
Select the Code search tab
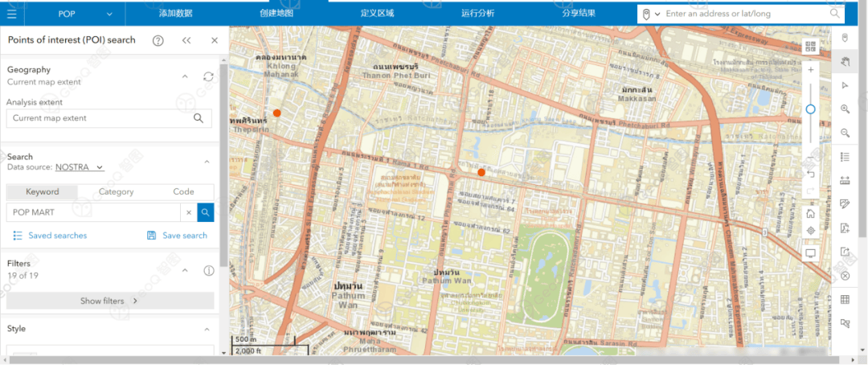click(x=183, y=191)
